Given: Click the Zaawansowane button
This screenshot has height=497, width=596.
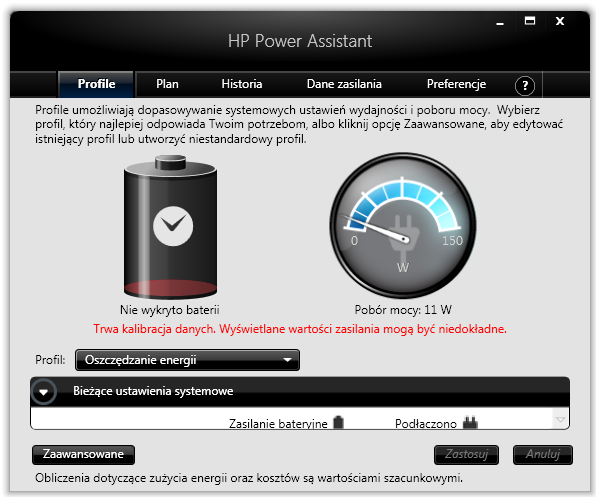Looking at the screenshot, I should pos(83,454).
